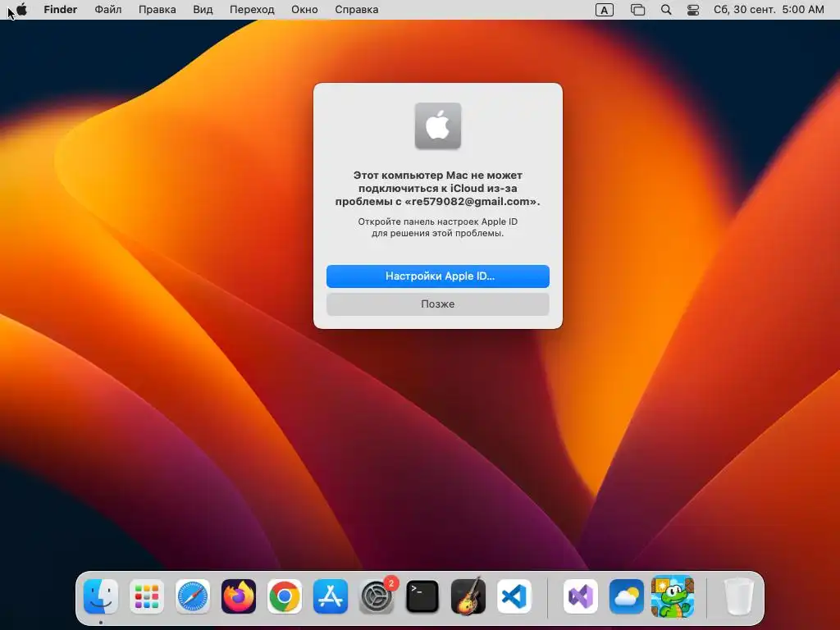This screenshot has height=630, width=840.
Task: Open the Finder application menu
Action: click(61, 10)
